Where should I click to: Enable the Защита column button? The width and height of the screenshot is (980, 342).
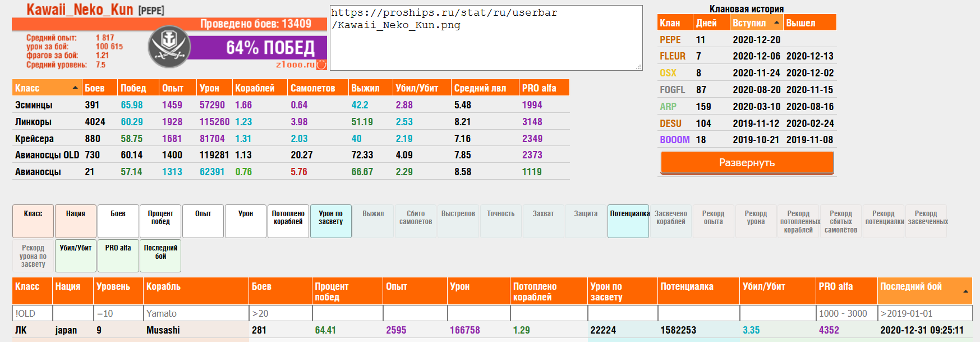click(586, 221)
